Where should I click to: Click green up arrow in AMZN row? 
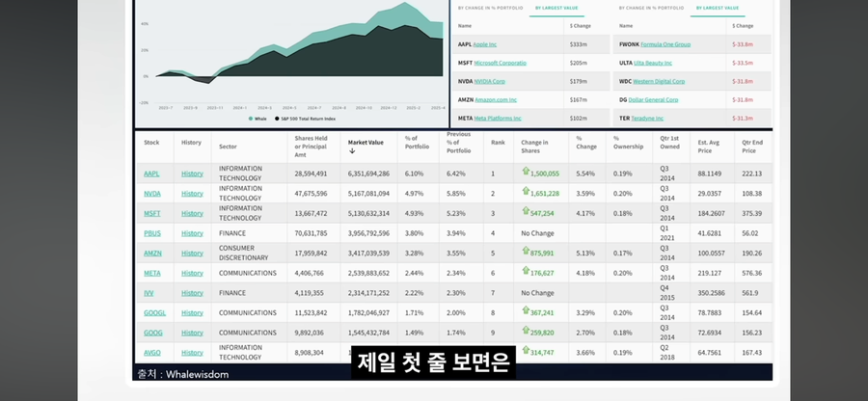[526, 252]
